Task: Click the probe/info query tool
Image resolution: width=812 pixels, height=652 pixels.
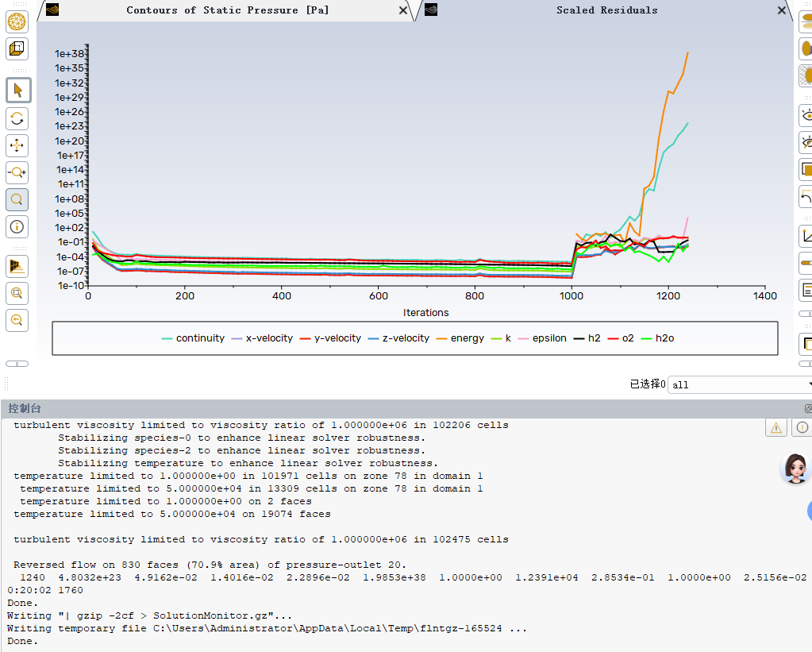Action: tap(17, 226)
